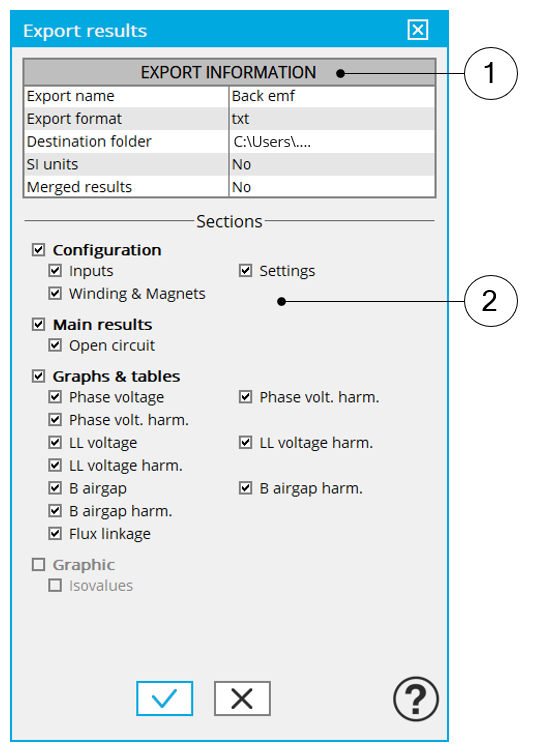Cancel export with the X button
533x756 pixels.
tap(242, 698)
